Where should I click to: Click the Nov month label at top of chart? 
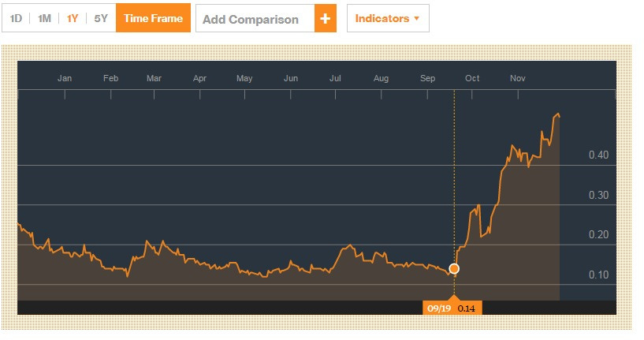518,78
